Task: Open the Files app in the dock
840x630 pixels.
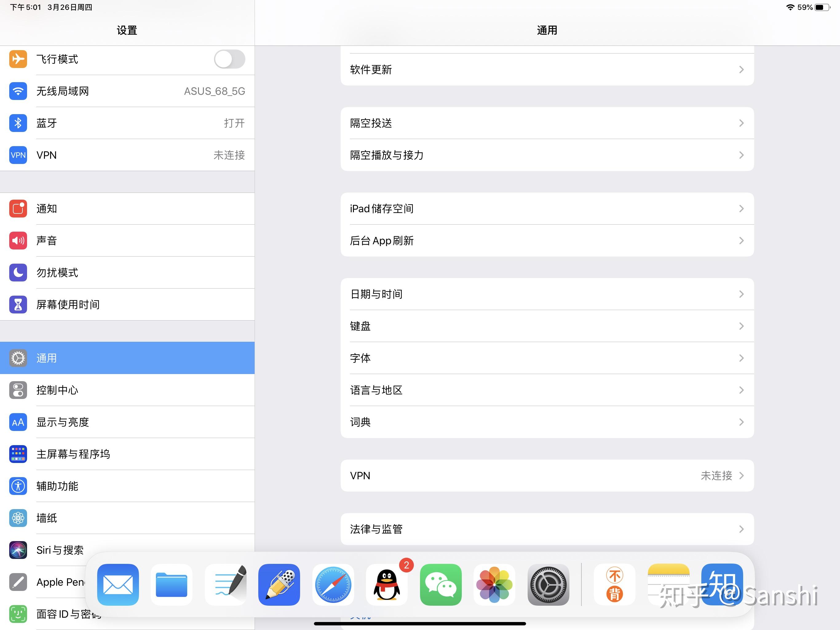Action: 172,585
